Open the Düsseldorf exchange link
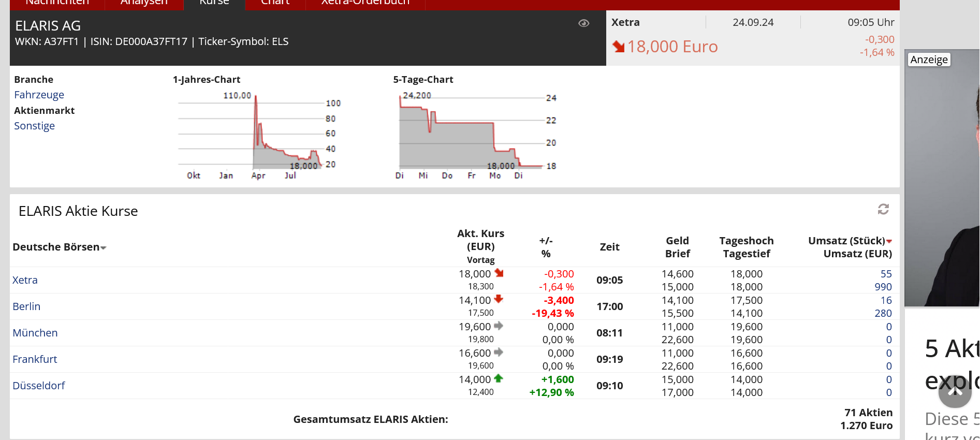This screenshot has width=980, height=440. pos(39,386)
